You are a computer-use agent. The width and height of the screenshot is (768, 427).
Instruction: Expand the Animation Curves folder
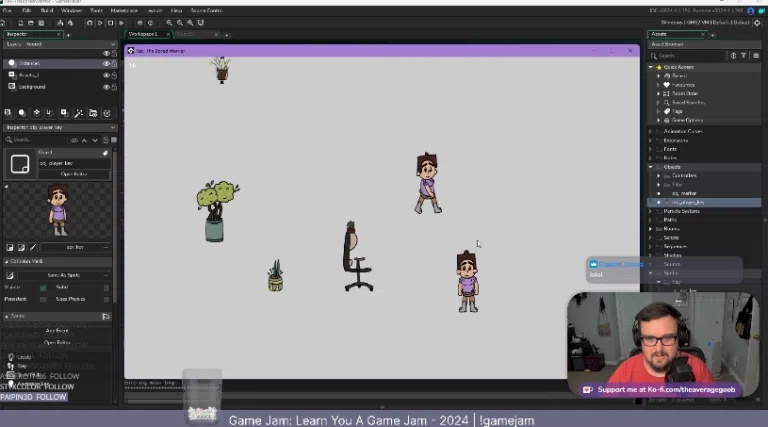pyautogui.click(x=651, y=131)
